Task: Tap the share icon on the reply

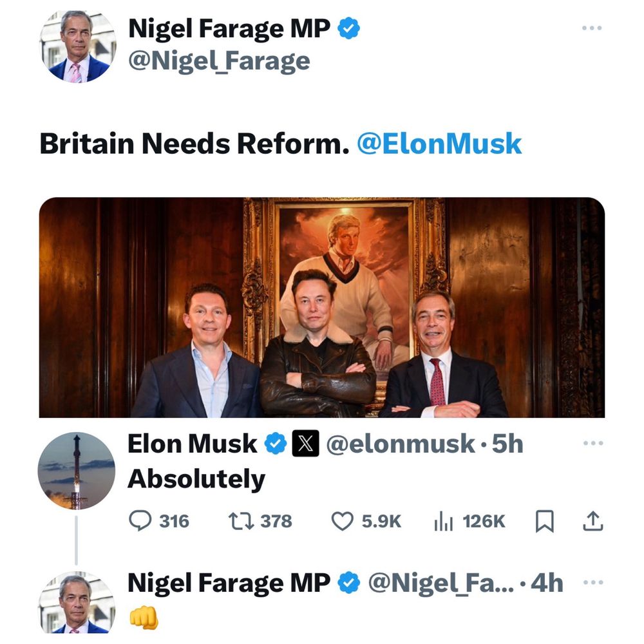Action: (x=592, y=521)
